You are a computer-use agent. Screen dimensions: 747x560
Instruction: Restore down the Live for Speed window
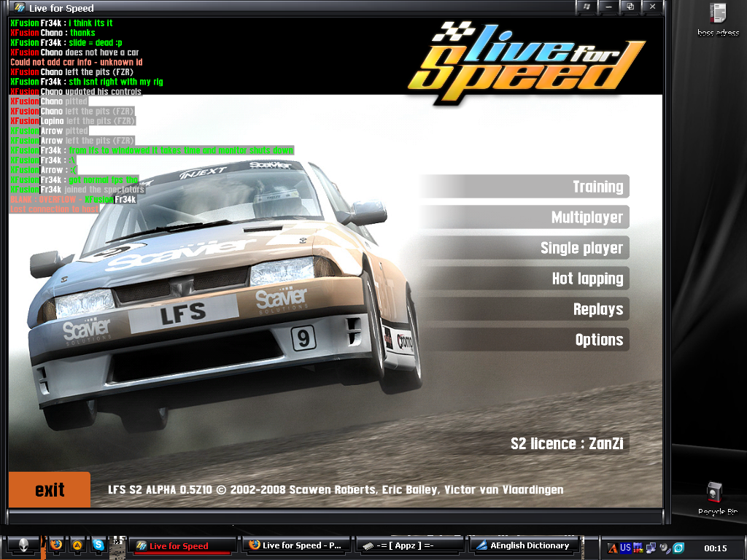click(x=630, y=7)
